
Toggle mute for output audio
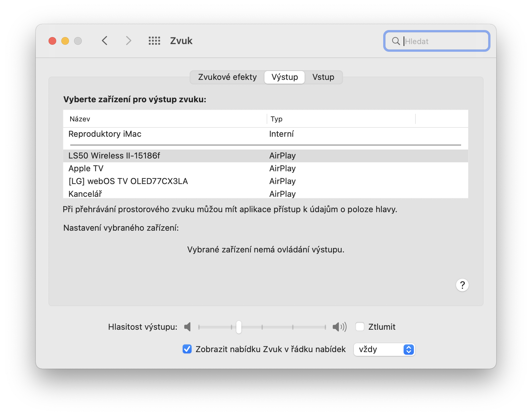click(x=360, y=327)
